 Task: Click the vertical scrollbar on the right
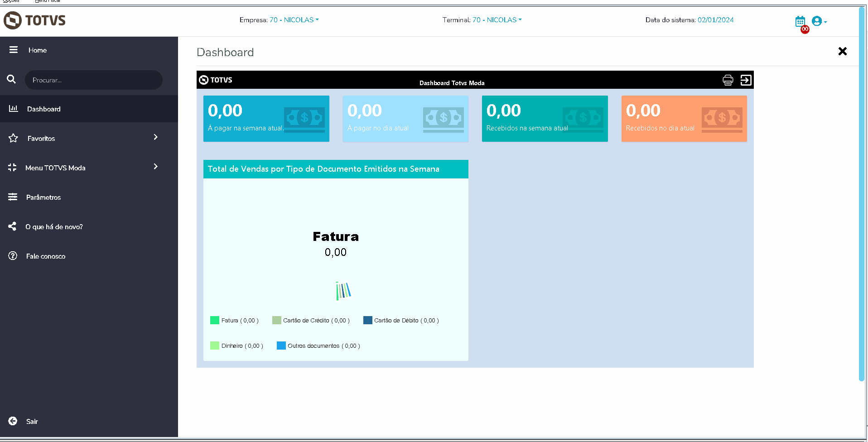tap(862, 194)
